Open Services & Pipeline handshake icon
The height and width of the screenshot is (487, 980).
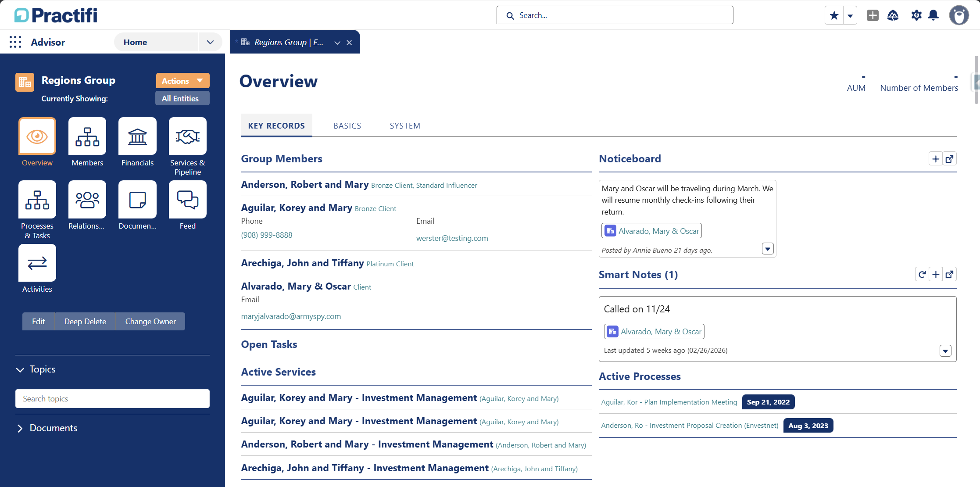tap(188, 136)
